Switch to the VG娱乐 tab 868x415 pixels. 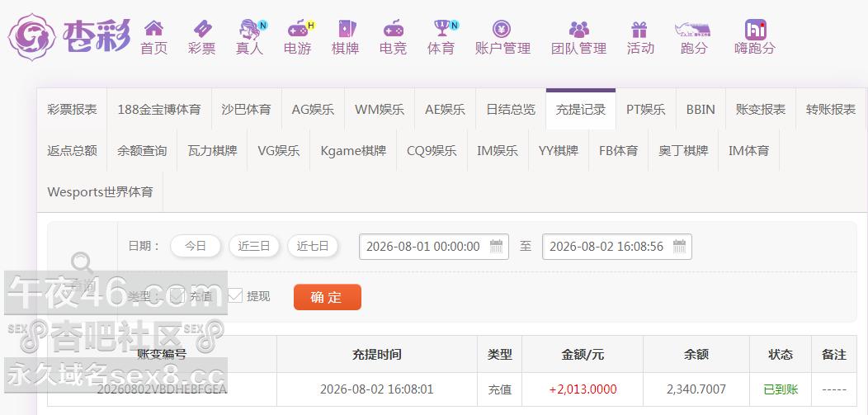tap(278, 150)
